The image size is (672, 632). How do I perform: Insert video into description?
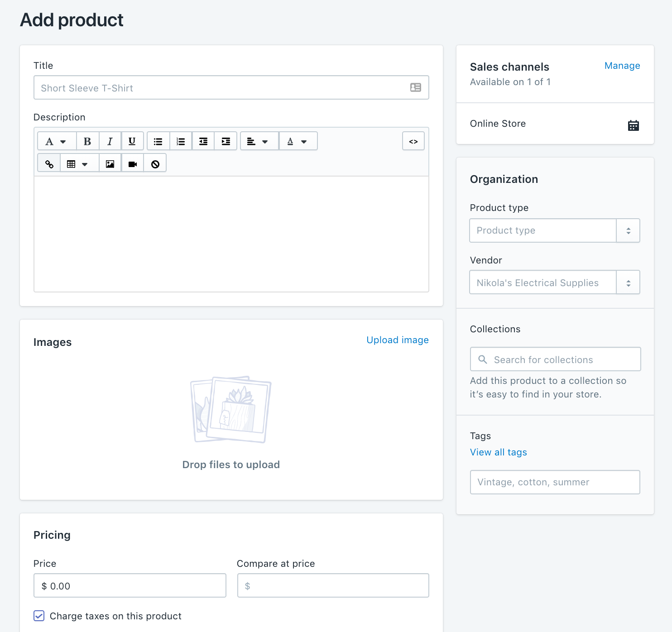(x=133, y=164)
